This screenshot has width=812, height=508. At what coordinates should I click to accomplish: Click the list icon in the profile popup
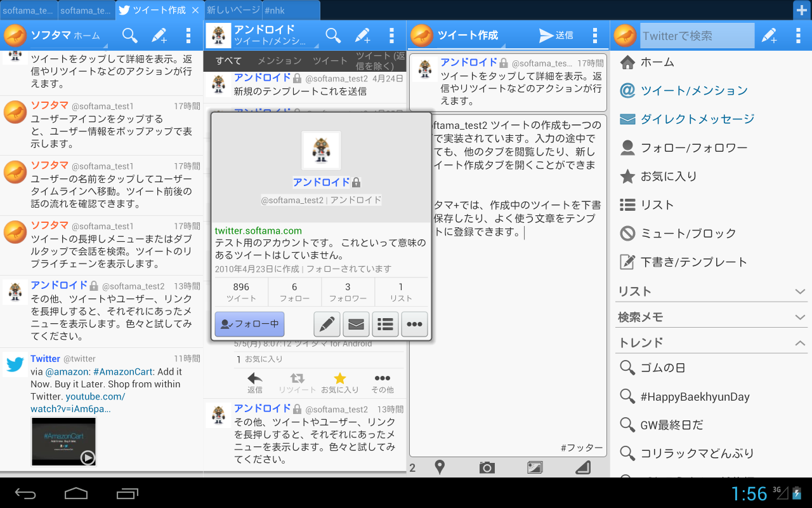(x=385, y=324)
